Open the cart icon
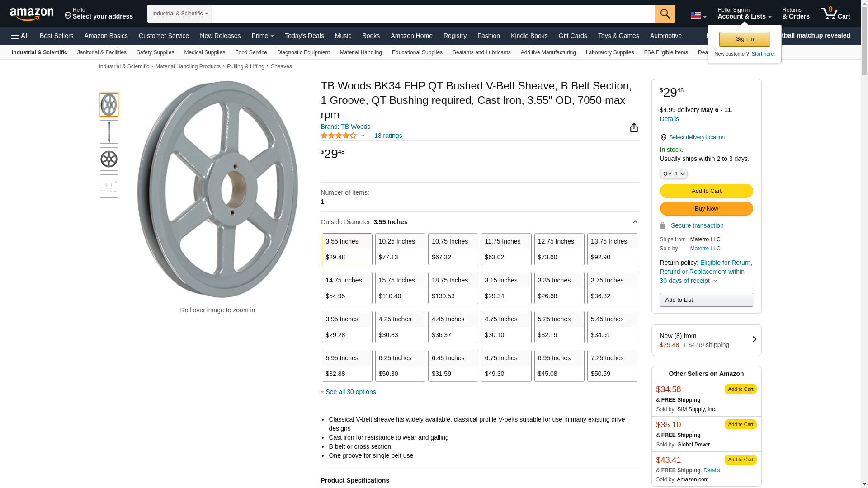Screen dimensions: 868x488 tap(835, 14)
